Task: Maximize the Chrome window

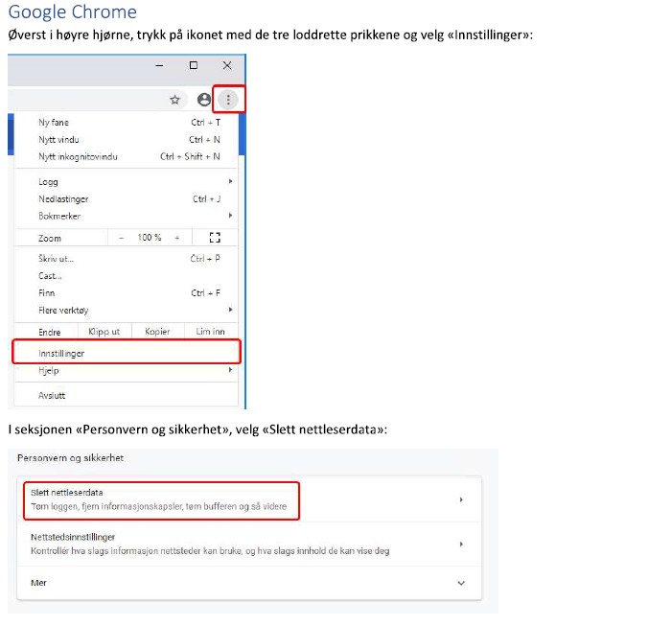Action: [194, 65]
